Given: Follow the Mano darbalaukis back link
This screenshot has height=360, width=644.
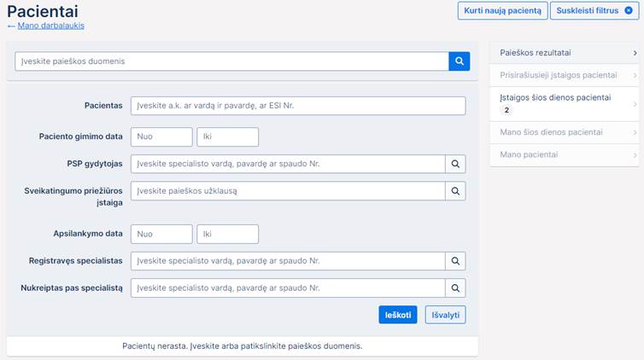Looking at the screenshot, I should pyautogui.click(x=50, y=26).
